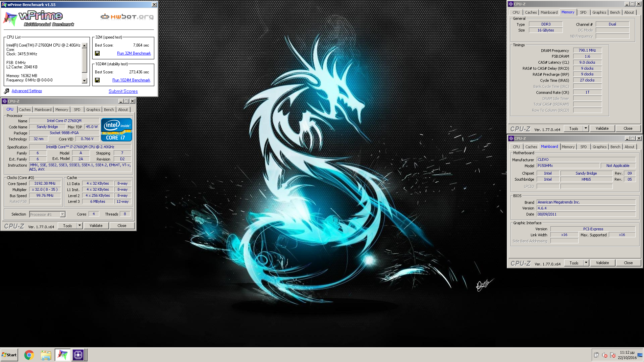This screenshot has height=362, width=644.
Task: Click Run 32M Benchmark link
Action: [134, 53]
